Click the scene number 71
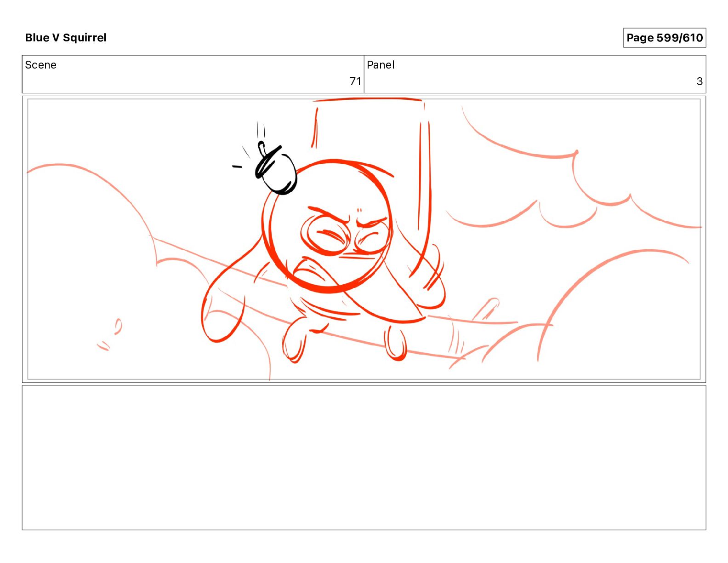Image resolution: width=728 pixels, height=563 pixels. click(355, 81)
